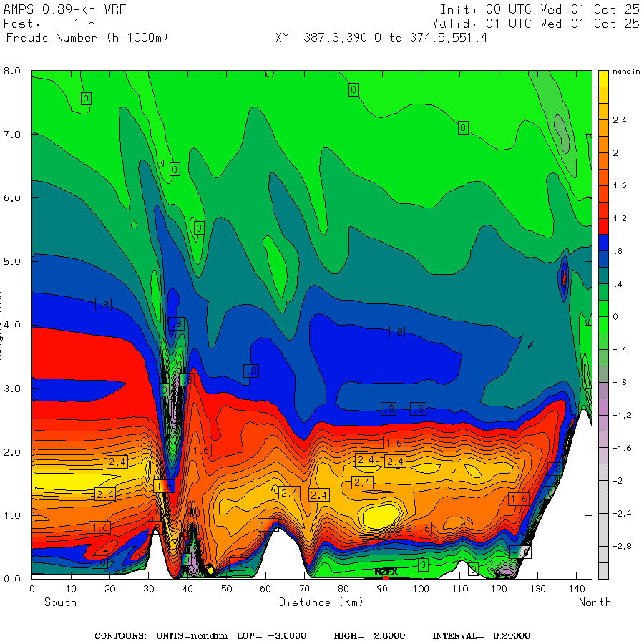This screenshot has width=644, height=644.
Task: Click the -2.4 colorbar scale label
Action: click(622, 514)
